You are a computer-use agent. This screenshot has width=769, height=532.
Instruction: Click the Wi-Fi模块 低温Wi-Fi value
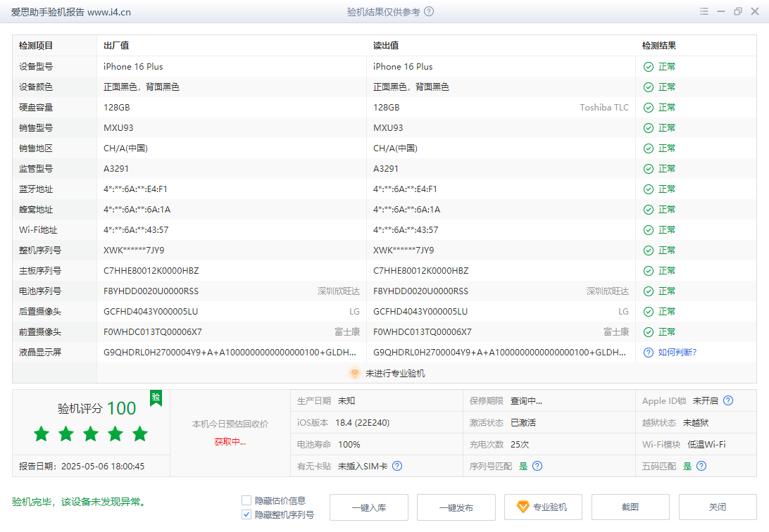[x=707, y=445]
